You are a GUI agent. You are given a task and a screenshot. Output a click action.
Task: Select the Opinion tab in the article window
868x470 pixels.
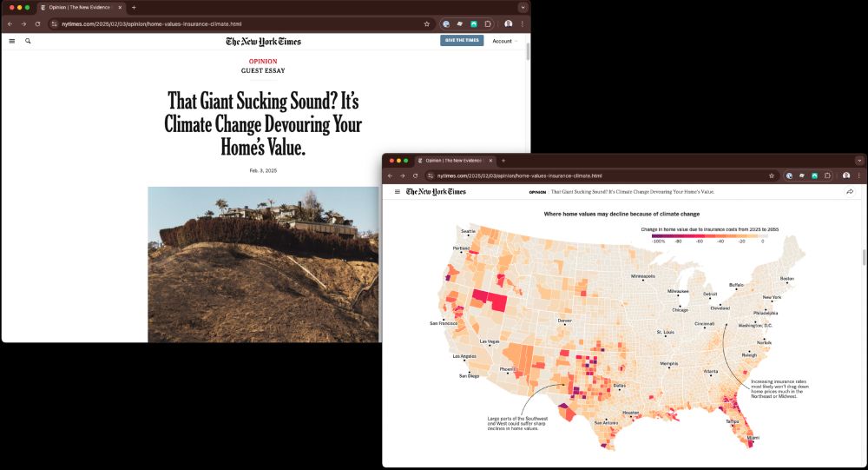click(81, 8)
